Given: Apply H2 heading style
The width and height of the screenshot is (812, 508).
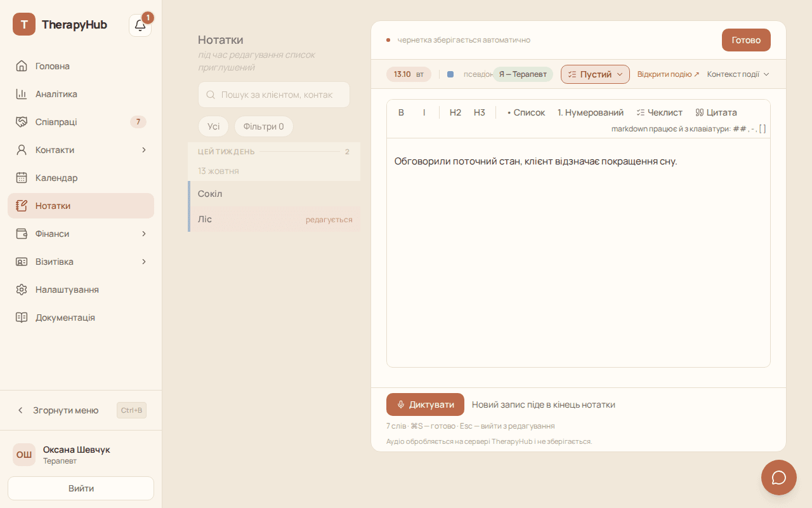Looking at the screenshot, I should tap(455, 112).
